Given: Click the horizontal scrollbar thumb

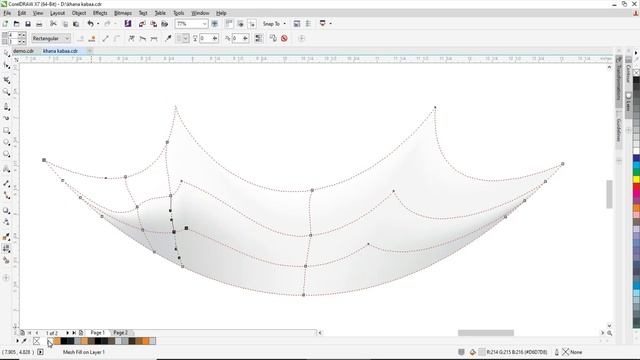Looking at the screenshot, I should pyautogui.click(x=486, y=333).
